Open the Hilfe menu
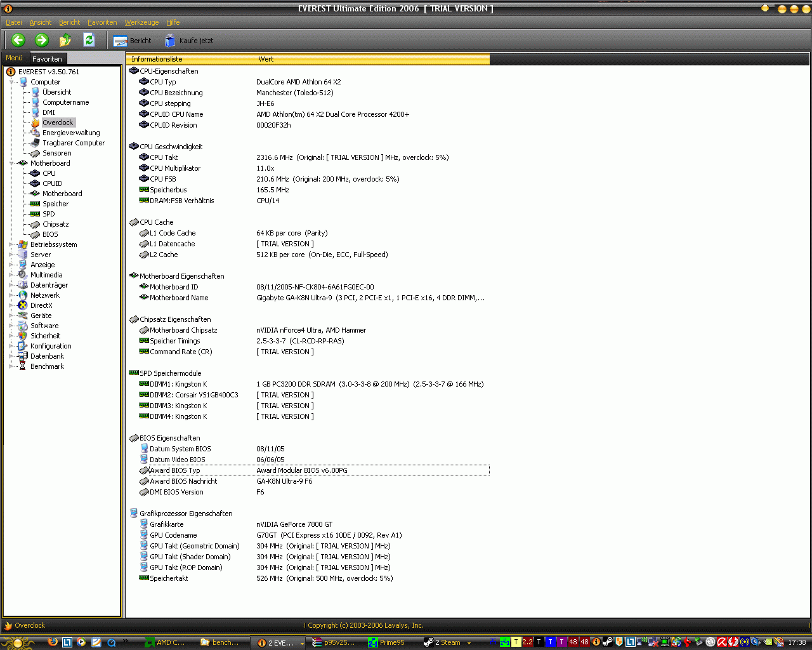Screen dimensions: 812x650 pos(173,22)
